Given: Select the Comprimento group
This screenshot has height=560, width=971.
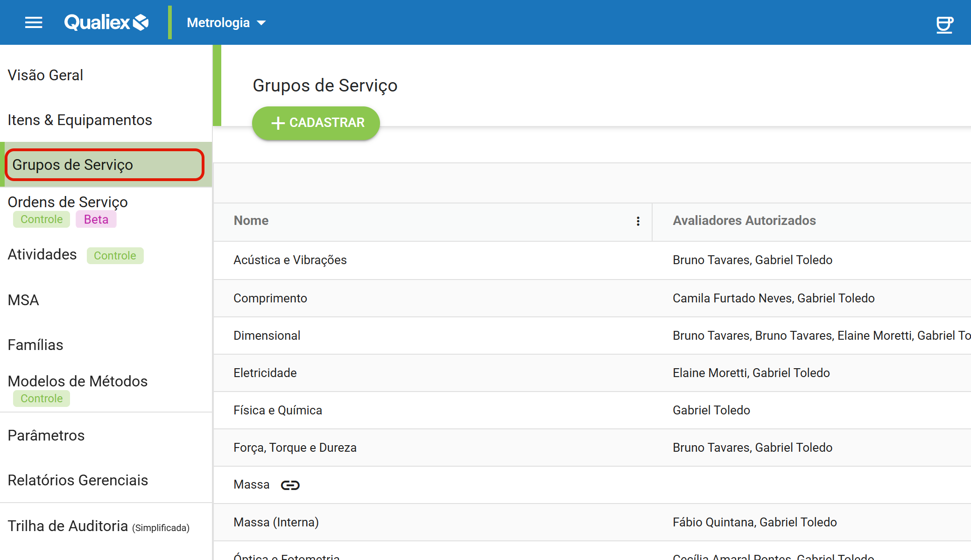Looking at the screenshot, I should tap(270, 298).
